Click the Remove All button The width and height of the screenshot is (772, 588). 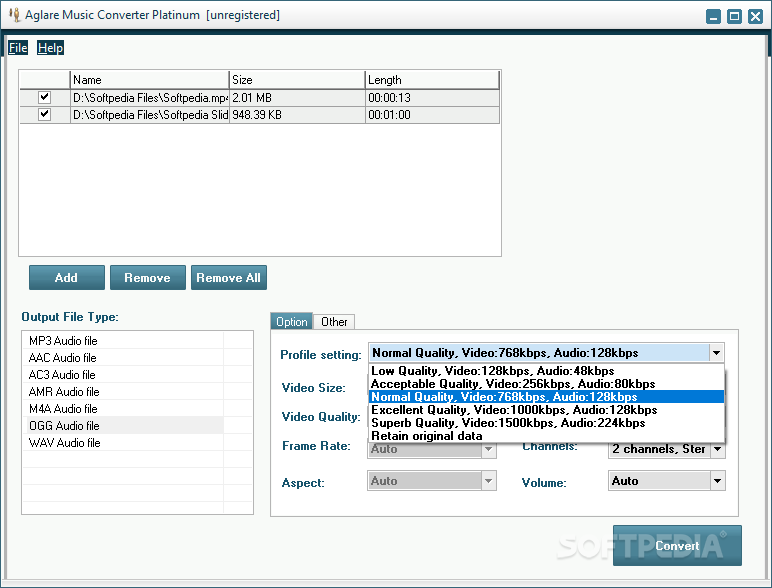tap(229, 278)
